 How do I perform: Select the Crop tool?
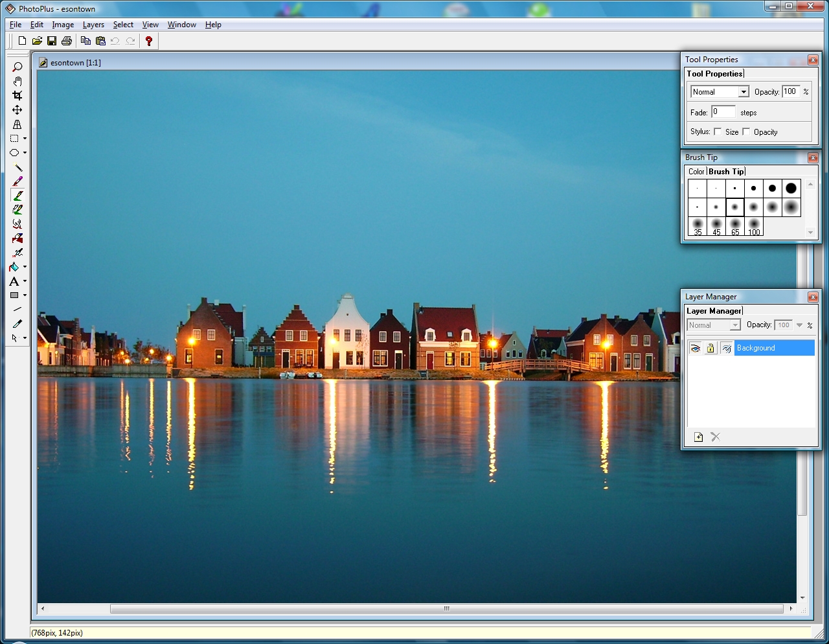(17, 95)
